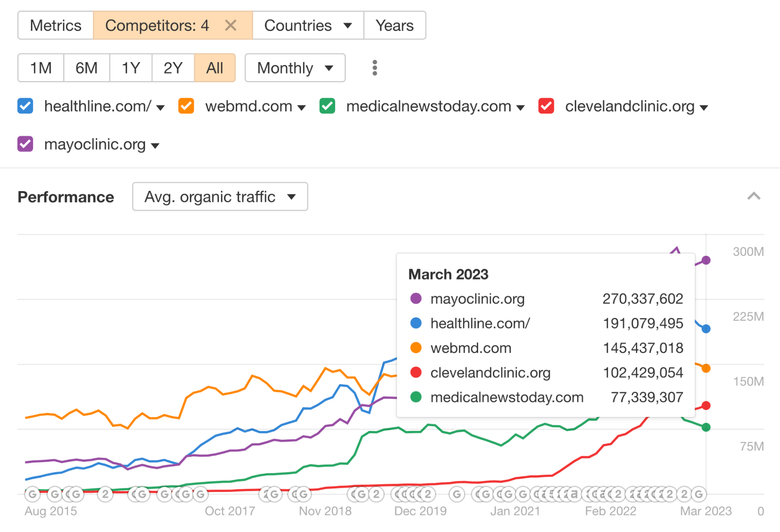
Task: Switch to the Metrics tab
Action: (55, 25)
